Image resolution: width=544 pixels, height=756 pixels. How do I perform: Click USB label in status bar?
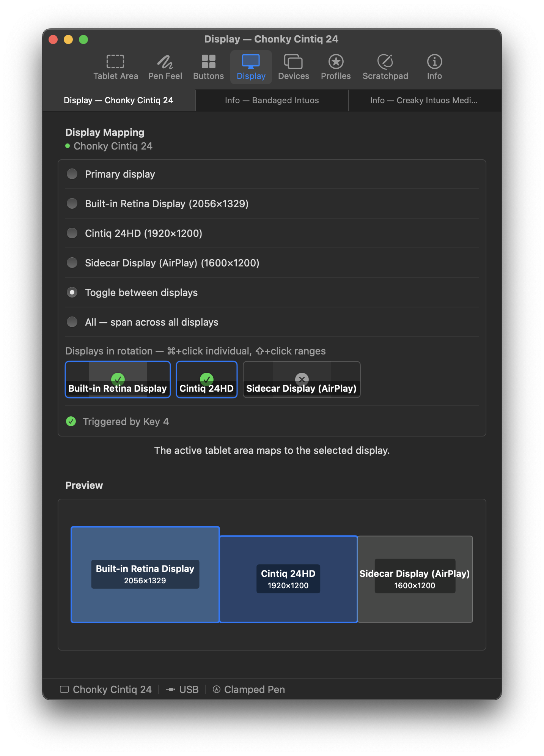coord(189,689)
